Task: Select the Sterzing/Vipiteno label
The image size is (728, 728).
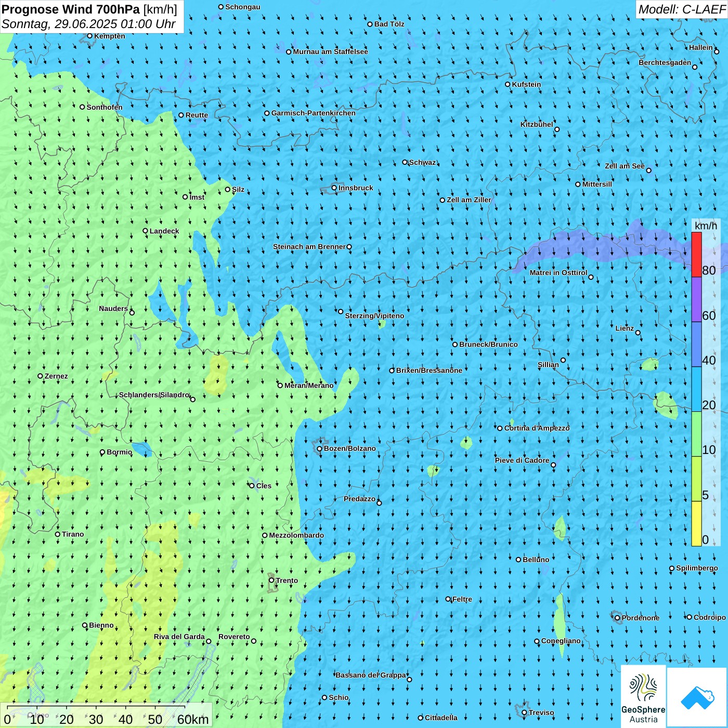Action: point(374,316)
